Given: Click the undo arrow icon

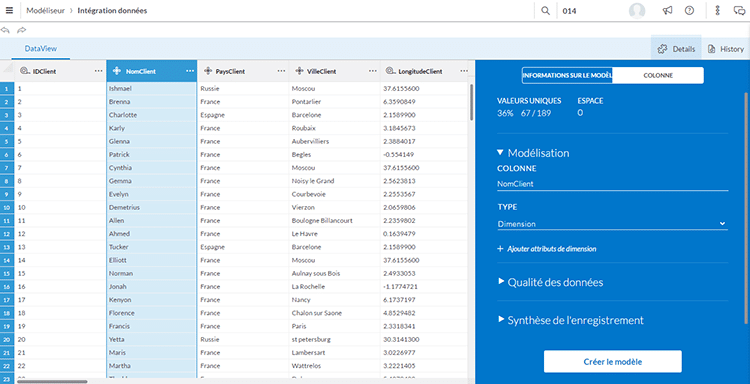Looking at the screenshot, I should click(x=5, y=30).
